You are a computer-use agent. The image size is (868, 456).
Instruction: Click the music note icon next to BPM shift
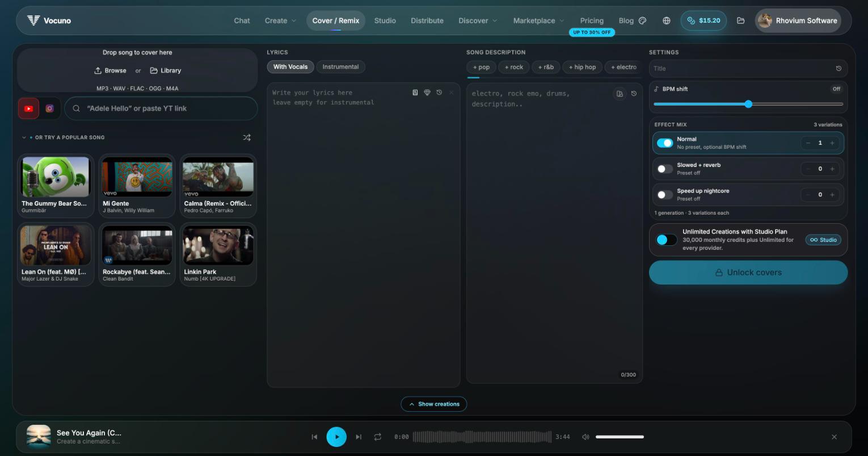[656, 89]
